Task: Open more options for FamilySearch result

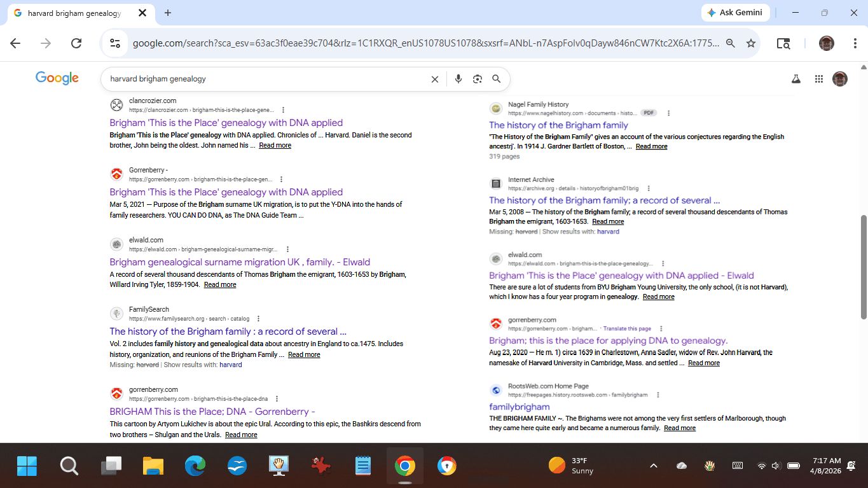Action: coord(258,319)
